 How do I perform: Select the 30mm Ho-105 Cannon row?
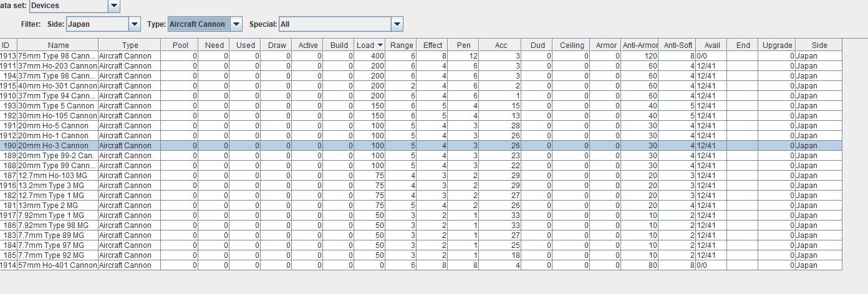click(421, 116)
